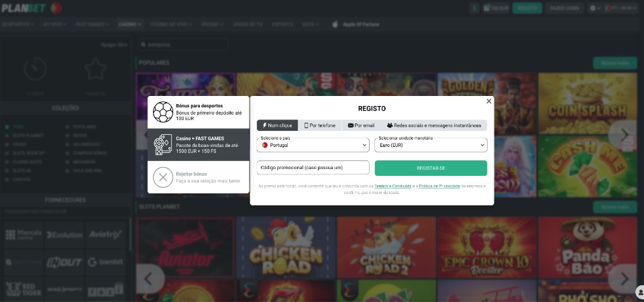Click the Código promocional input field
The height and width of the screenshot is (302, 644).
pos(313,168)
